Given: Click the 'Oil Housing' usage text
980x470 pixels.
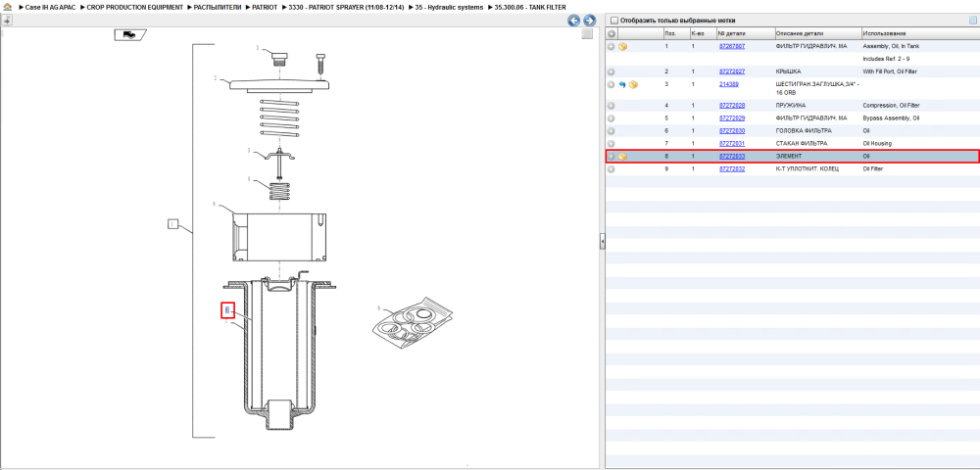Looking at the screenshot, I should (877, 144).
